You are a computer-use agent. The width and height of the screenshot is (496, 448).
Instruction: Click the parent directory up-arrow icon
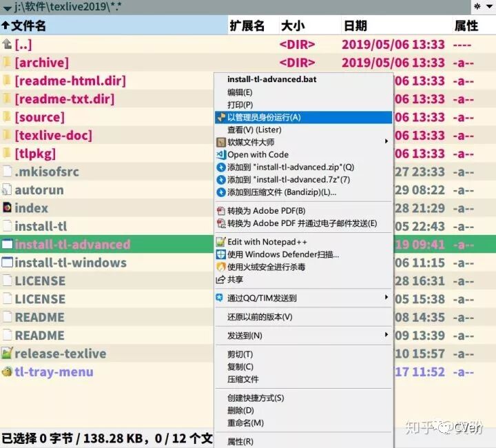(7, 44)
